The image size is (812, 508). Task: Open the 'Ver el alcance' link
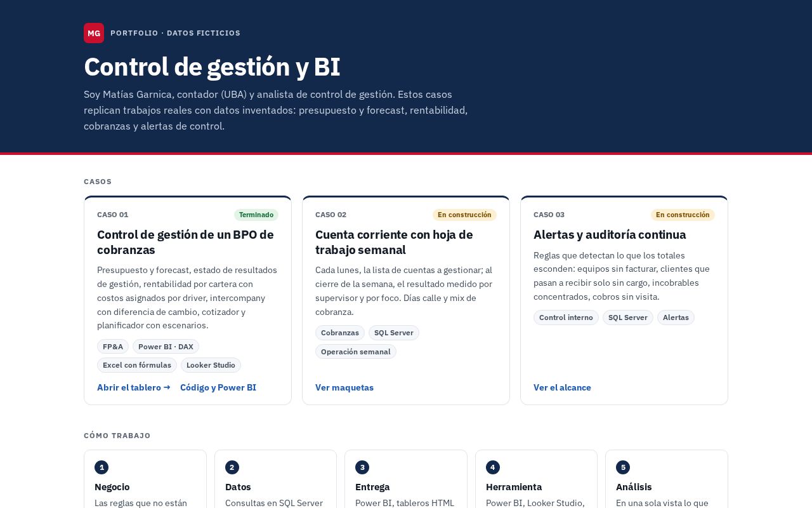click(x=562, y=387)
